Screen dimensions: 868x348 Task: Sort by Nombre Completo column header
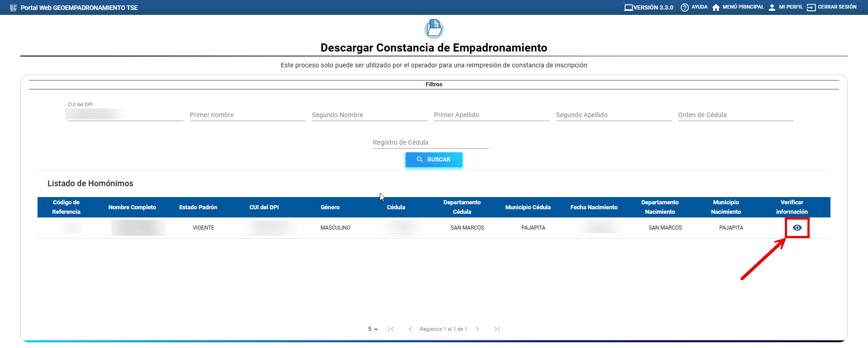132,207
